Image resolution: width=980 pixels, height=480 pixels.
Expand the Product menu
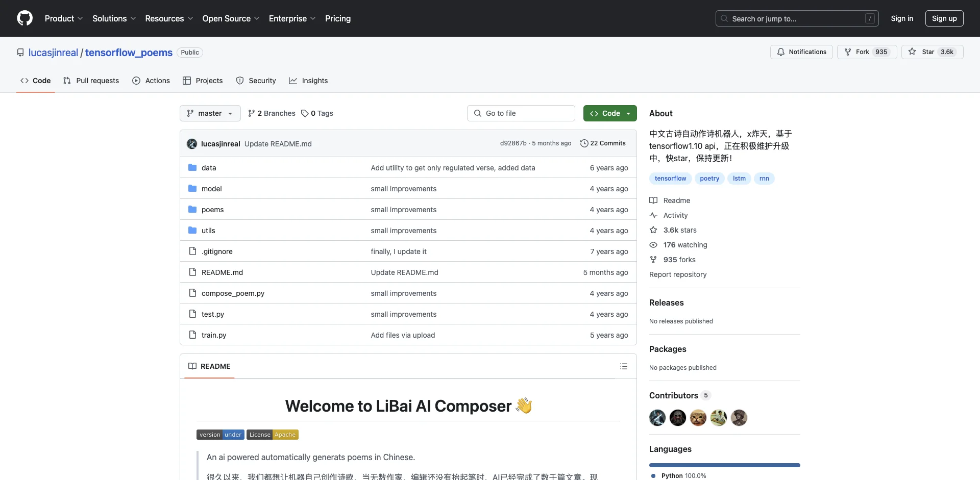click(64, 18)
